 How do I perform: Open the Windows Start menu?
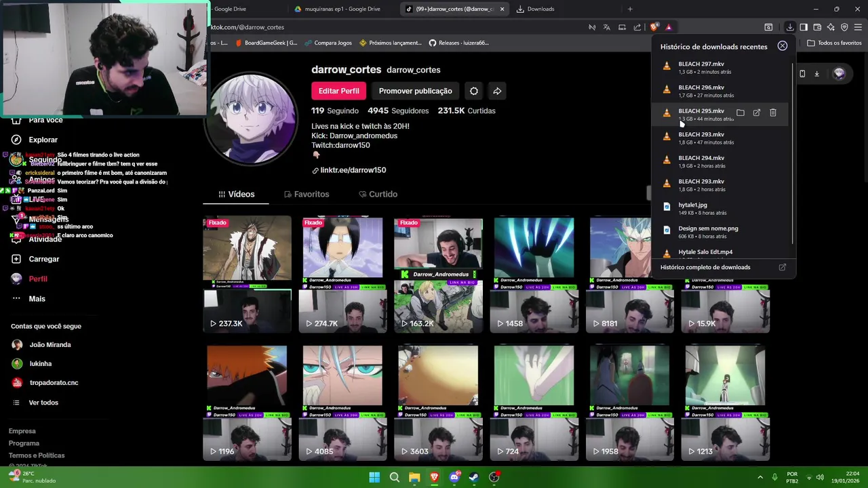coord(374,477)
